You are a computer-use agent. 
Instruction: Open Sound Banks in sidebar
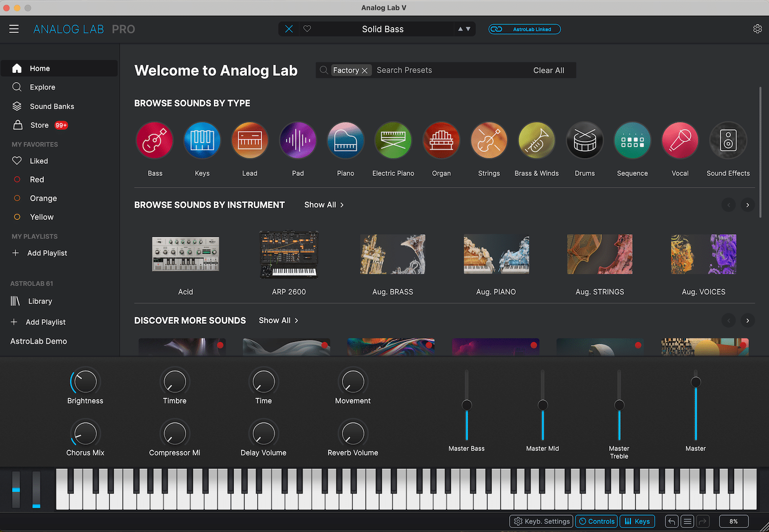click(59, 106)
